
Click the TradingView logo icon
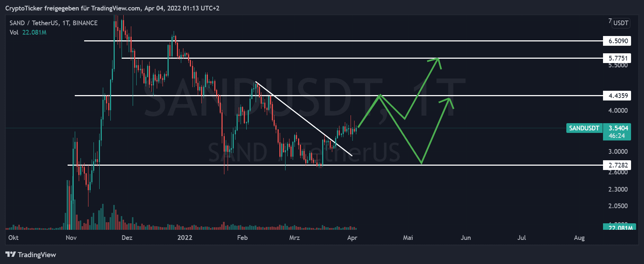tap(10, 255)
